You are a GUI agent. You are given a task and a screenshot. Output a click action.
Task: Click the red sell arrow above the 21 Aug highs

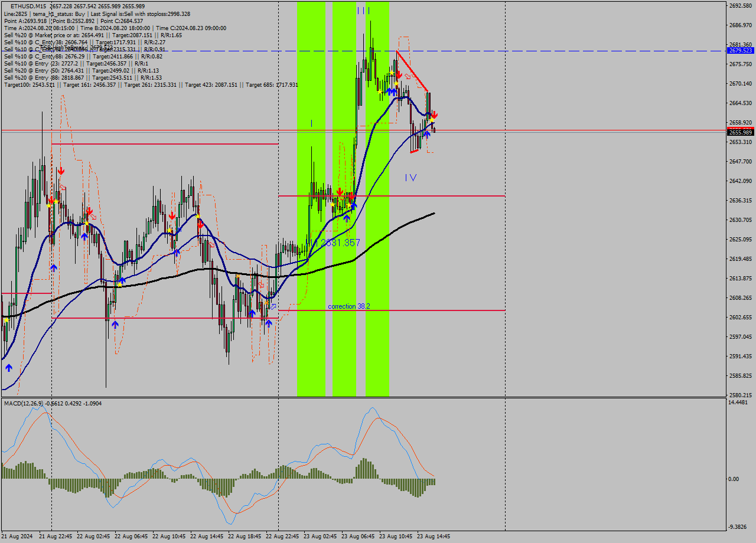coord(61,171)
